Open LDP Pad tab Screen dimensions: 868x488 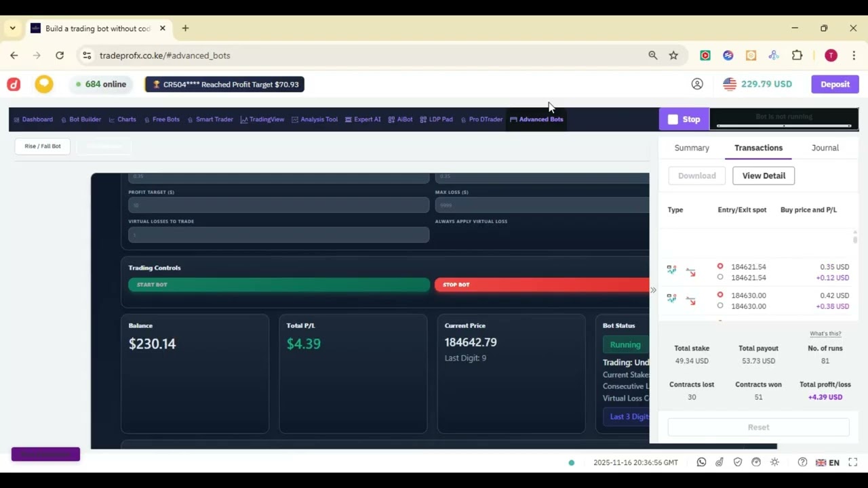[x=437, y=119]
